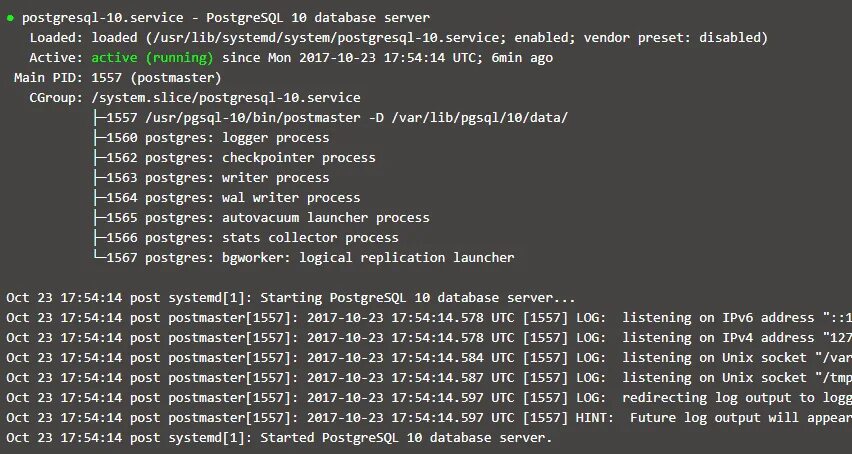Screen dimensions: 852x454
Task: Click the 'Started PostgreSQL 10 database server.' line
Action: coord(279,438)
